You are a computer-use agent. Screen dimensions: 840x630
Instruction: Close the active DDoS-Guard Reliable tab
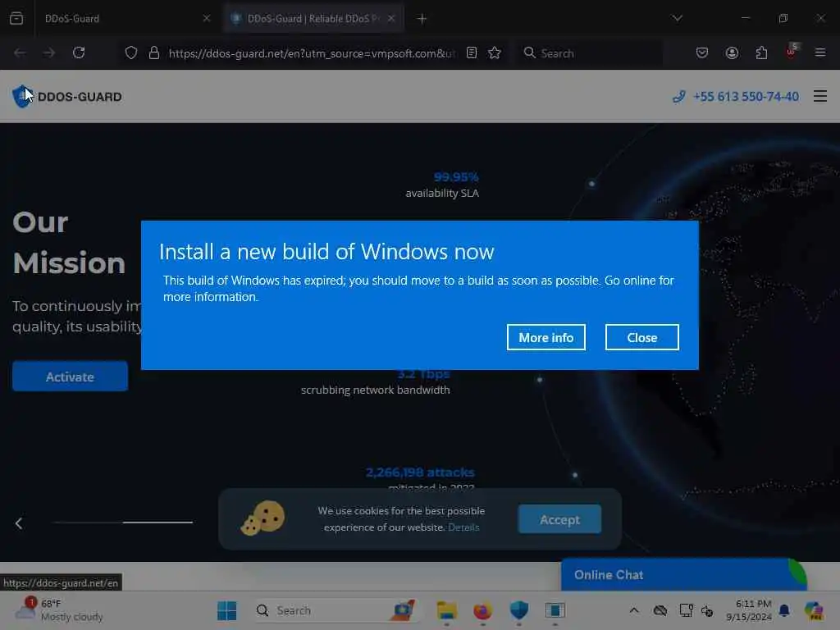tap(391, 18)
